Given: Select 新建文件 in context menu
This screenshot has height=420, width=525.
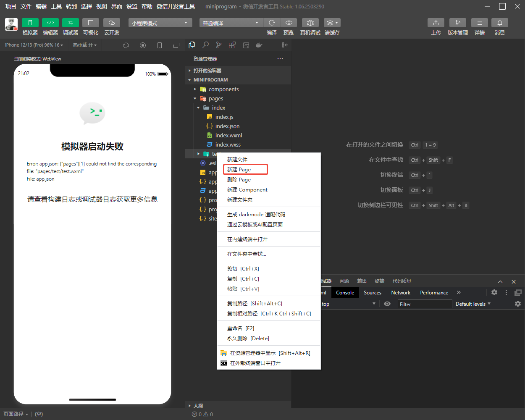Looking at the screenshot, I should [269, 159].
